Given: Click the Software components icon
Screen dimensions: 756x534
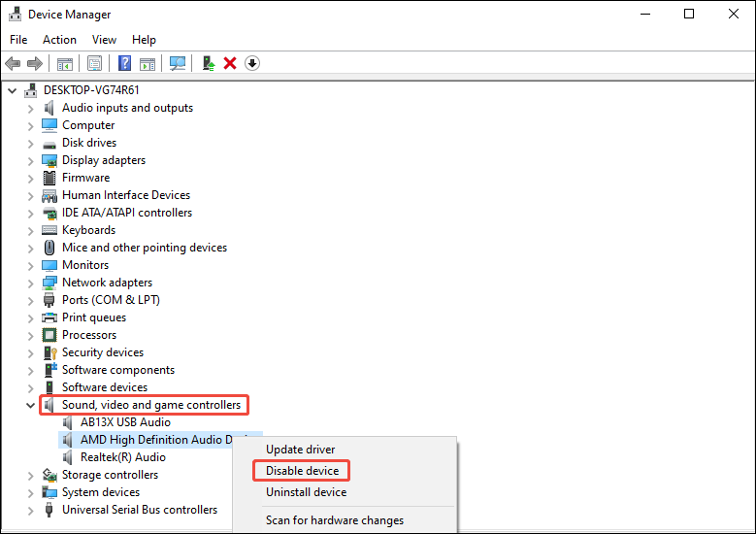Looking at the screenshot, I should [50, 370].
